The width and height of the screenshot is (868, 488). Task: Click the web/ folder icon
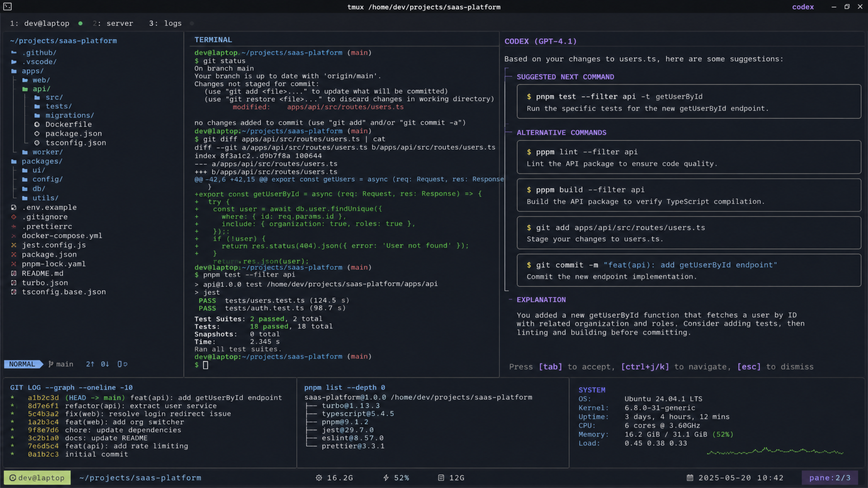(x=25, y=80)
